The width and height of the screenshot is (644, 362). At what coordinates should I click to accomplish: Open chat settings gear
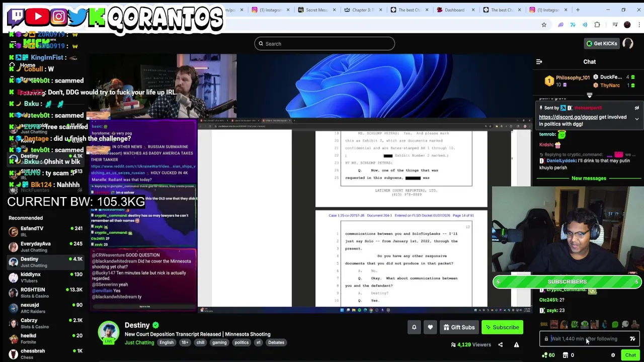(x=613, y=355)
